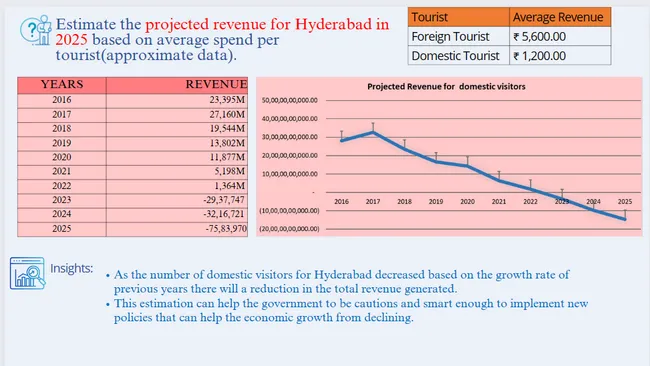This screenshot has width=650, height=366.
Task: Click revenue value '-32,16,721'
Action: pyautogui.click(x=224, y=214)
